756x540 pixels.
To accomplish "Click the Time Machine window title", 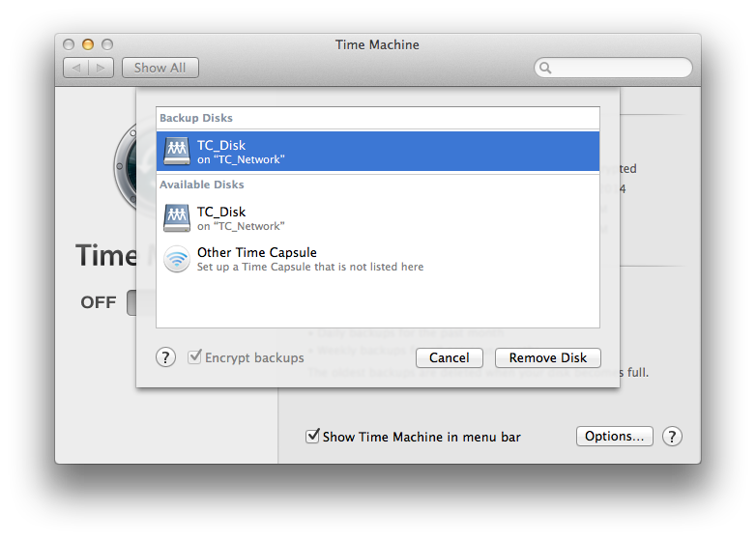I will click(x=377, y=44).
